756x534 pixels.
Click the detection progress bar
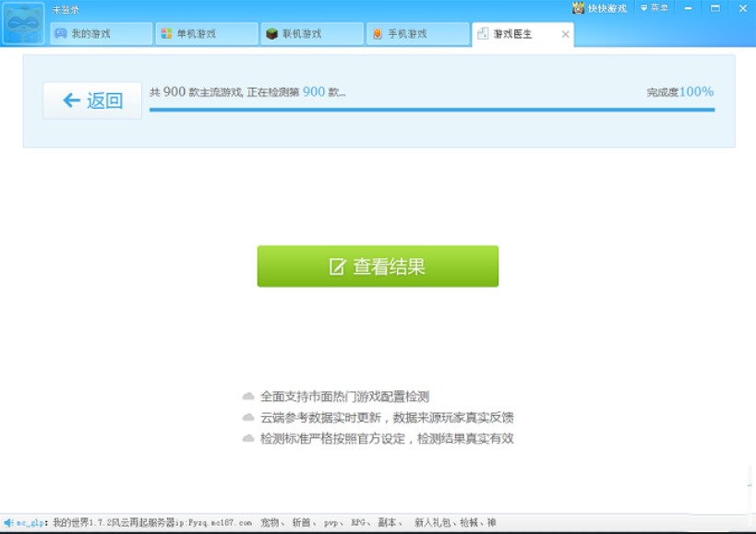coord(432,110)
